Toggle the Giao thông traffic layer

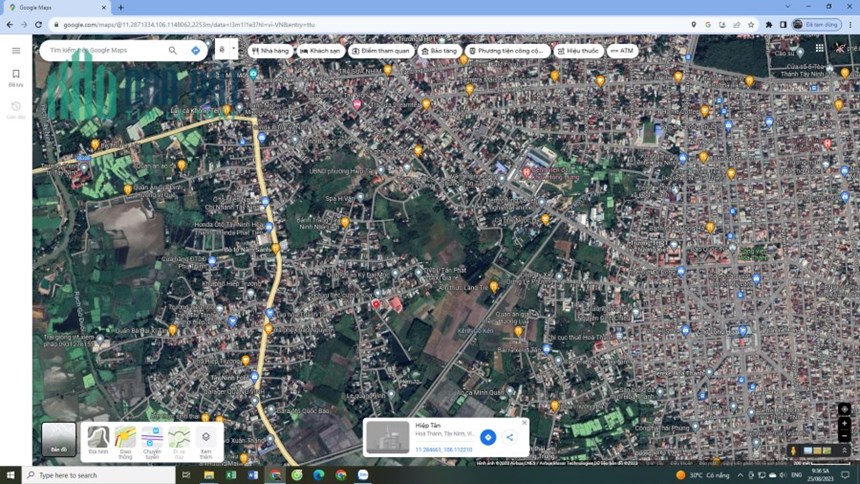(125, 442)
